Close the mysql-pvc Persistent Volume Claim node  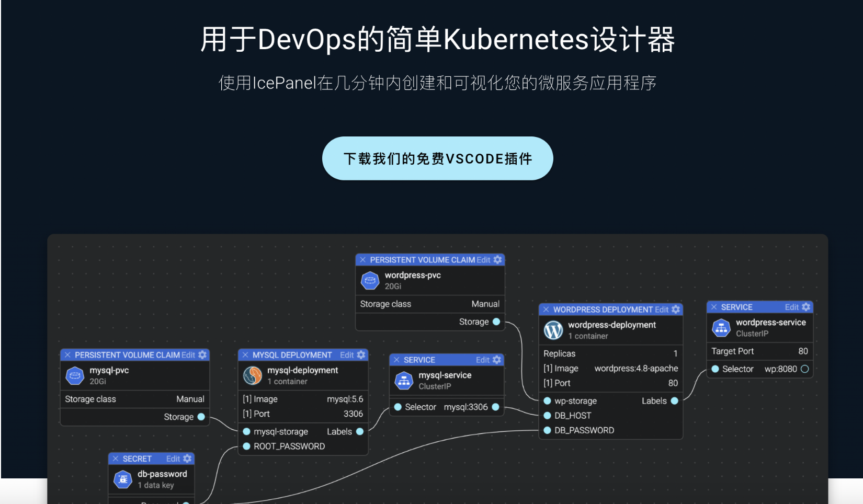coord(67,355)
